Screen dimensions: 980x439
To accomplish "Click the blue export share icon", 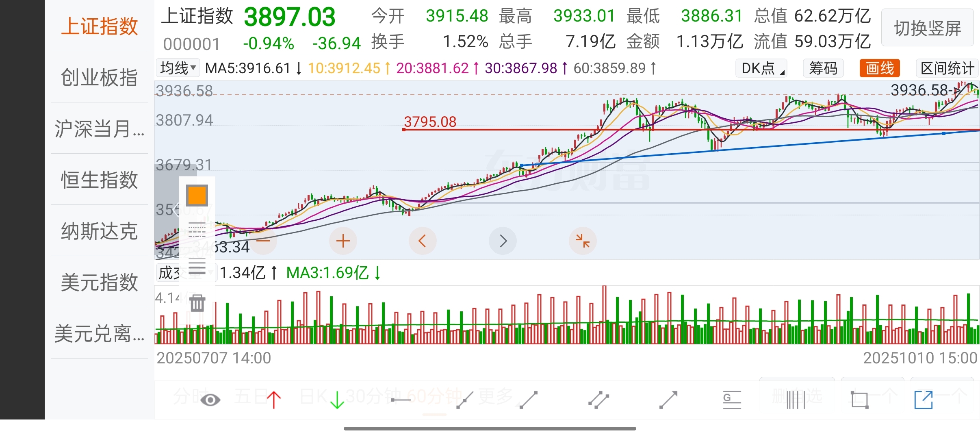I will coord(923,400).
